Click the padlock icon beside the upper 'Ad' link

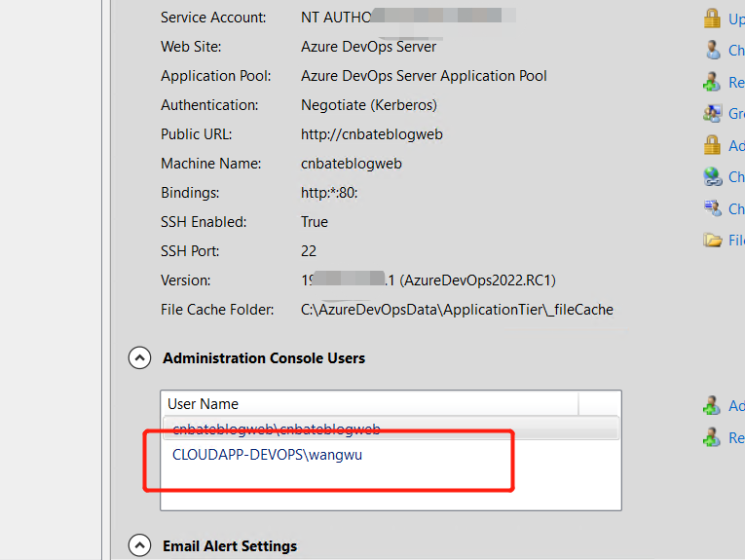pos(712,145)
